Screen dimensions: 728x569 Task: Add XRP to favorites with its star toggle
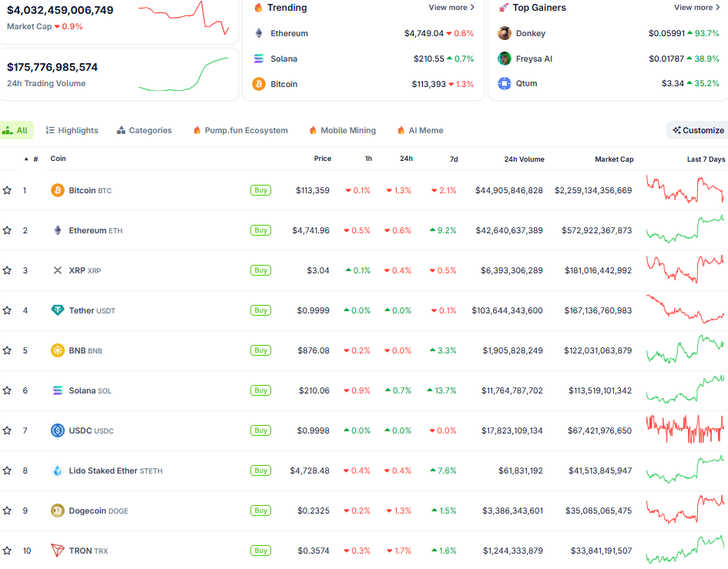[x=8, y=270]
